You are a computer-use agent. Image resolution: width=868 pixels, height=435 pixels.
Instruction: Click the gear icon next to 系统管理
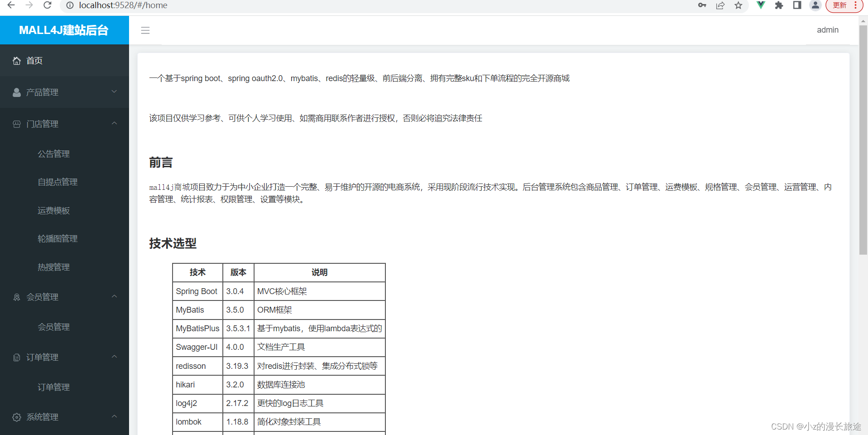pos(17,417)
